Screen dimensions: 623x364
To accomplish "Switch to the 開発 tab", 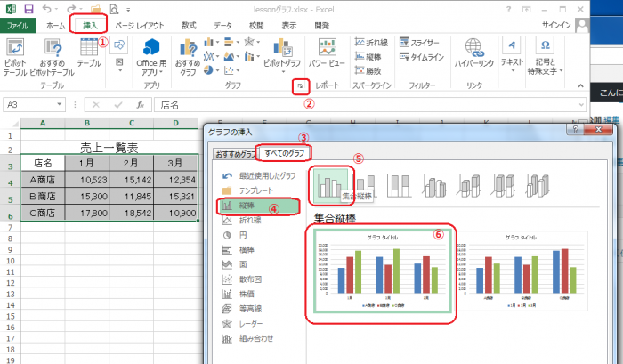I will click(x=322, y=26).
